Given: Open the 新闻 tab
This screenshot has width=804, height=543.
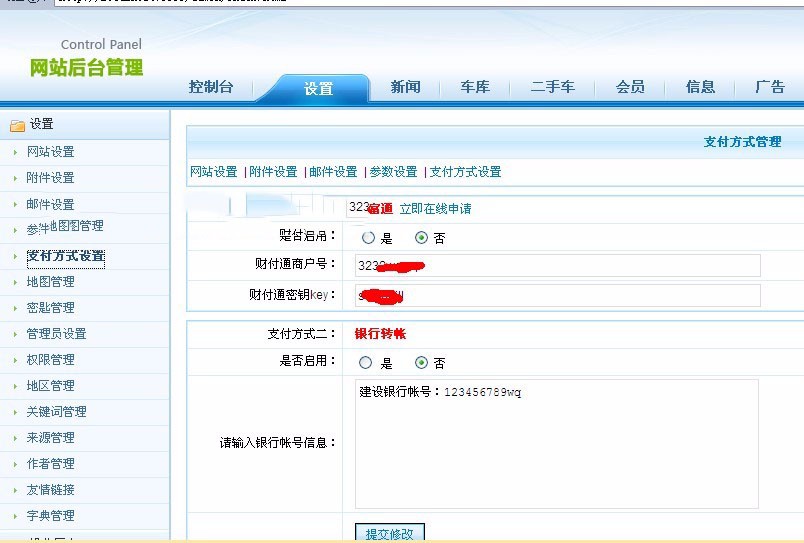Looking at the screenshot, I should coord(405,87).
